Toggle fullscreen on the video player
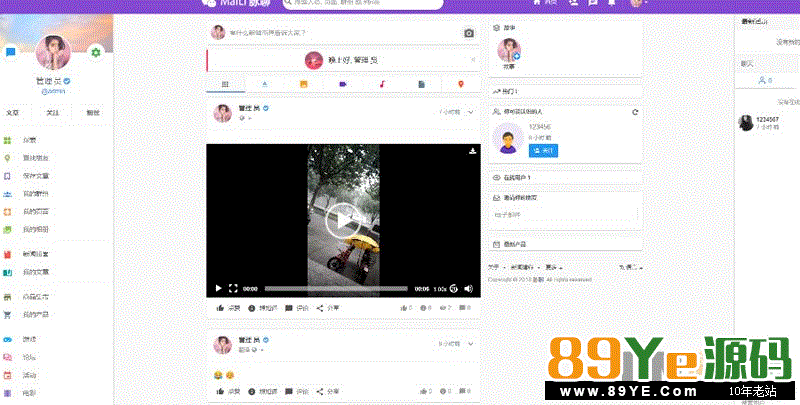Image resolution: width=800 pixels, height=405 pixels. pos(233,288)
